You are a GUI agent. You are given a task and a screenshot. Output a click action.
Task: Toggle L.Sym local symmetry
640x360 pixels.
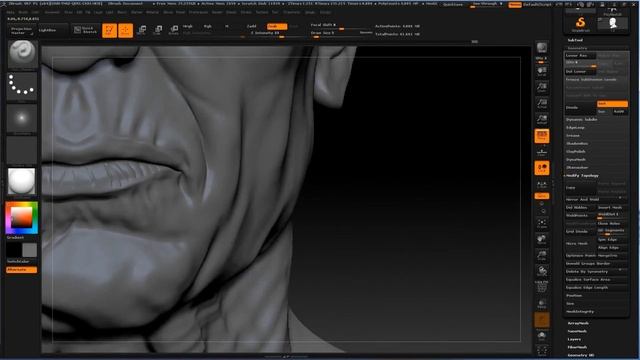(x=542, y=184)
